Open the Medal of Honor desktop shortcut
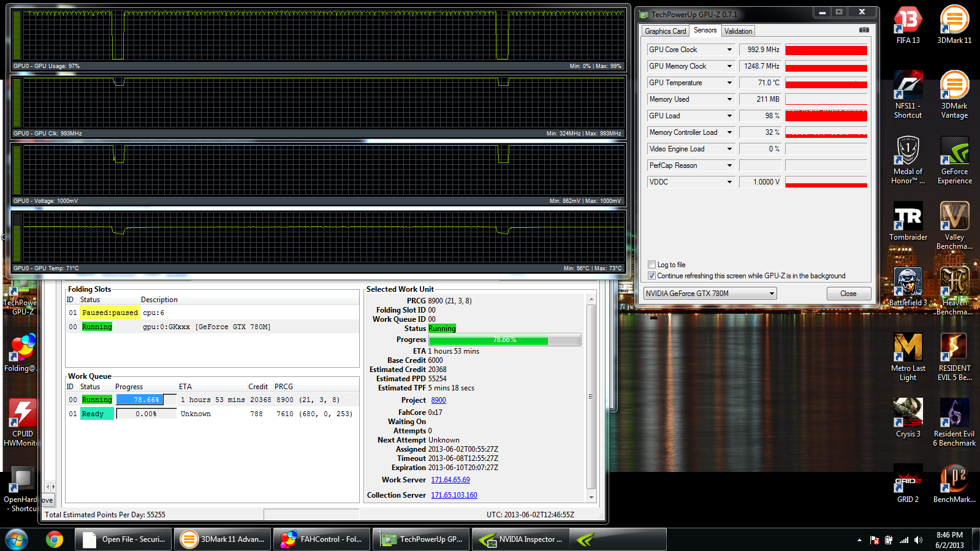This screenshot has width=980, height=551. coord(908,161)
